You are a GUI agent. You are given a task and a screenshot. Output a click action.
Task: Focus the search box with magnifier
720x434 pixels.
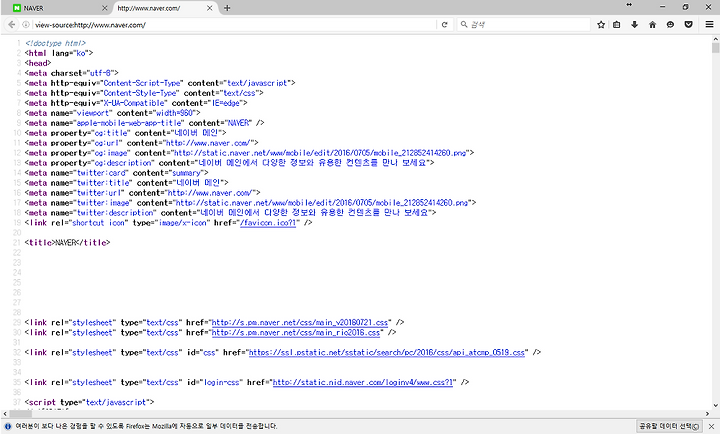pos(523,25)
